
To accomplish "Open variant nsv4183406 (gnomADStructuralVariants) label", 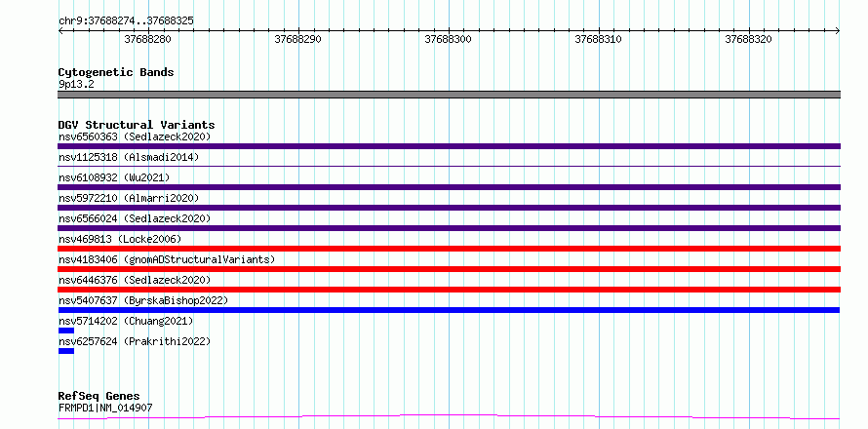I will pyautogui.click(x=167, y=259).
